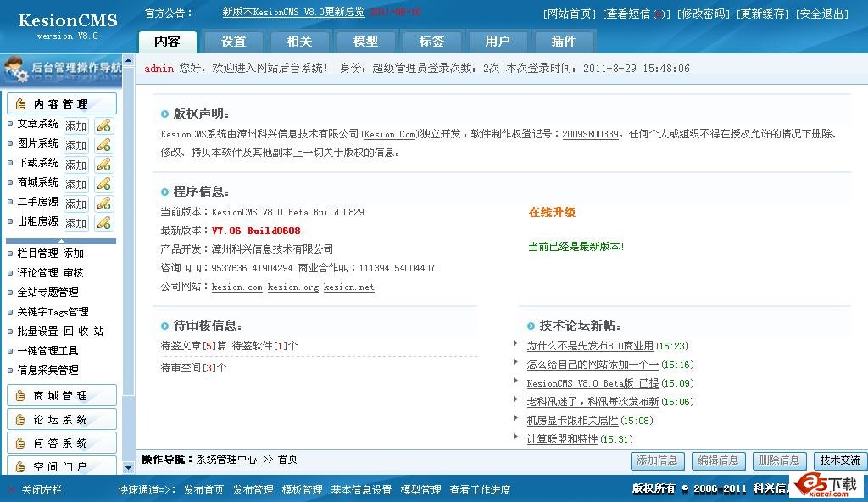Click 发布首页 quick link
Screen dimensions: 868x502
[203, 490]
